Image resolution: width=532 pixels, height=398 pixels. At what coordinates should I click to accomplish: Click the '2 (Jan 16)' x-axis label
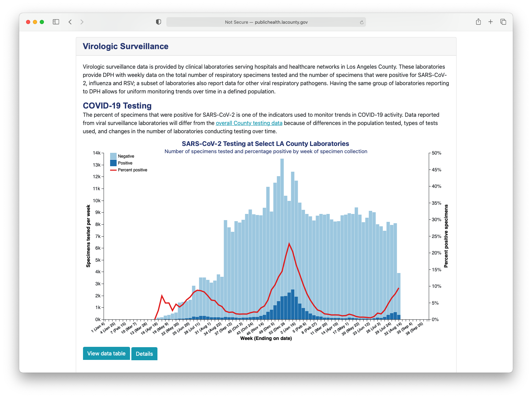(x=288, y=328)
